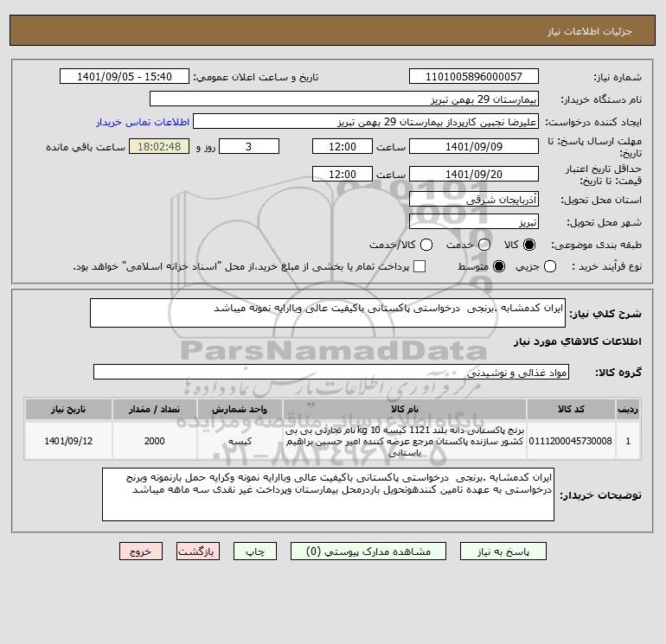Click the خروج exit button
The image size is (666, 644).
pos(141,552)
